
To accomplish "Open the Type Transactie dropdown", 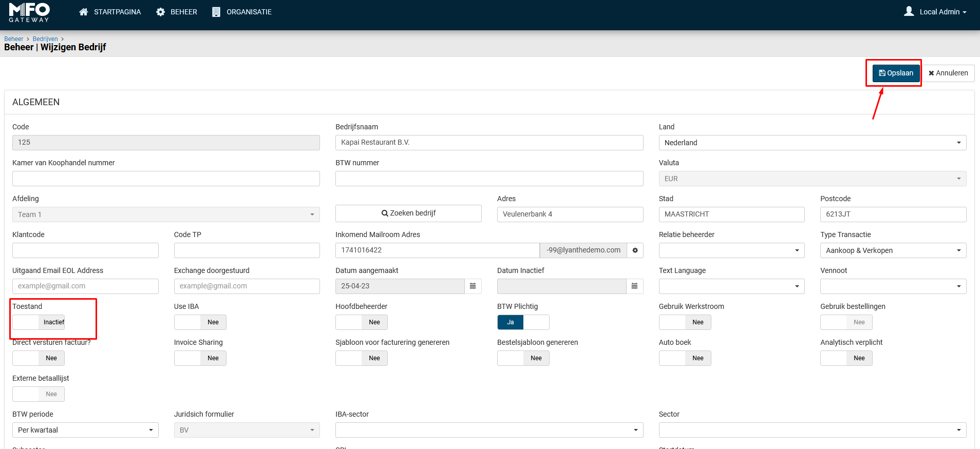I will [x=893, y=250].
